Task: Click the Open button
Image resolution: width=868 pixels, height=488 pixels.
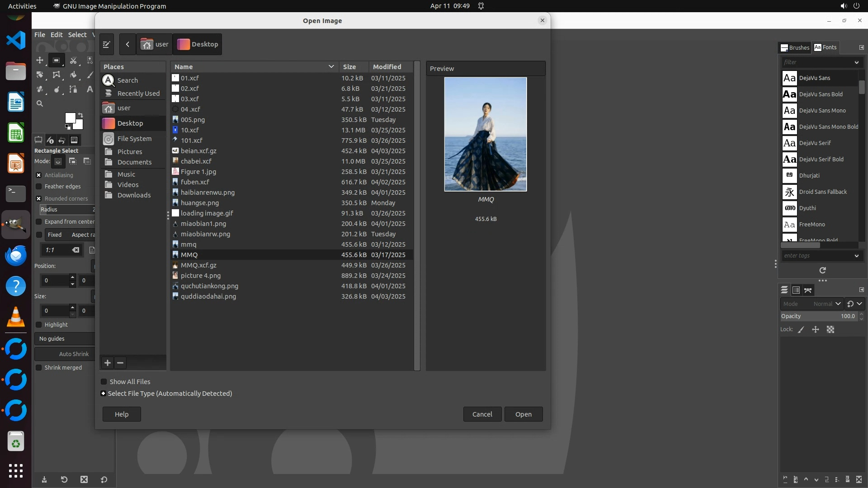Action: click(523, 414)
